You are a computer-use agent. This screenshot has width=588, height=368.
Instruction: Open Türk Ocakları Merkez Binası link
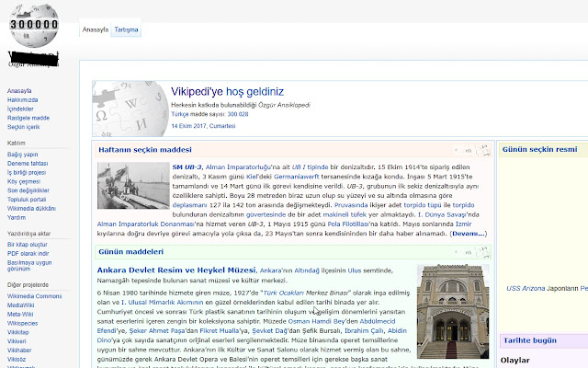pyautogui.click(x=306, y=293)
